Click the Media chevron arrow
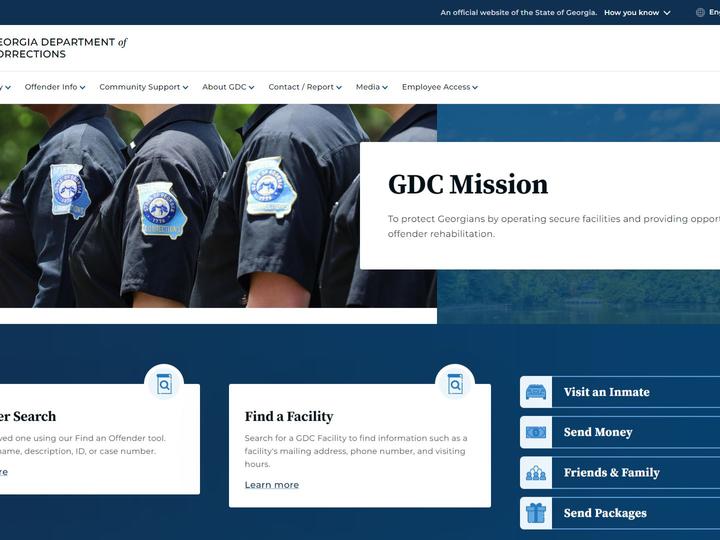This screenshot has height=540, width=720. tap(385, 87)
